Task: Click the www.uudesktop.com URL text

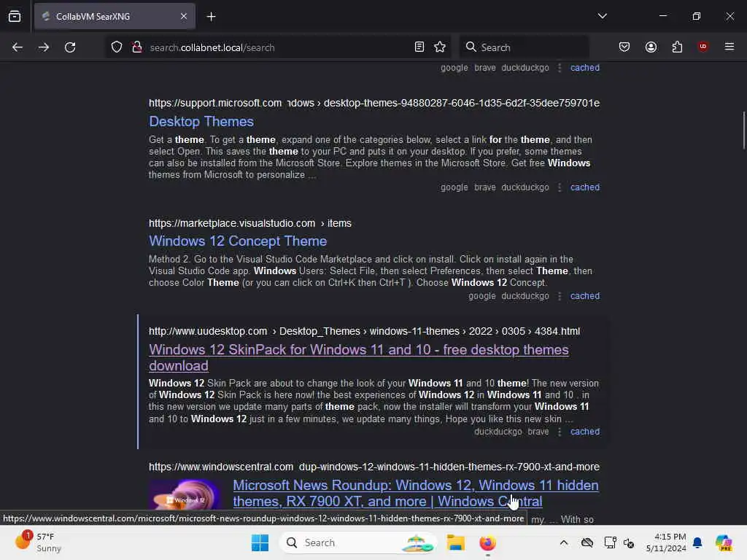Action: coord(208,331)
